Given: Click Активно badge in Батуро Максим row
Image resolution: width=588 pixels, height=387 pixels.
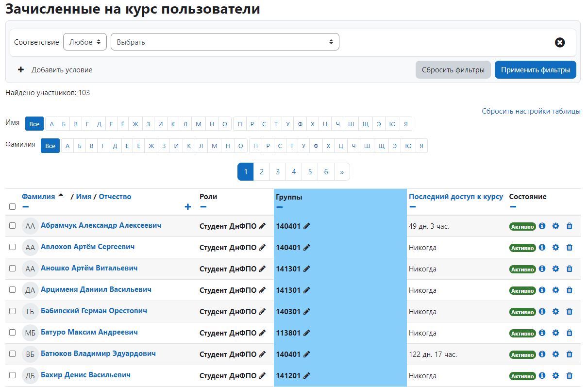Looking at the screenshot, I should [522, 334].
